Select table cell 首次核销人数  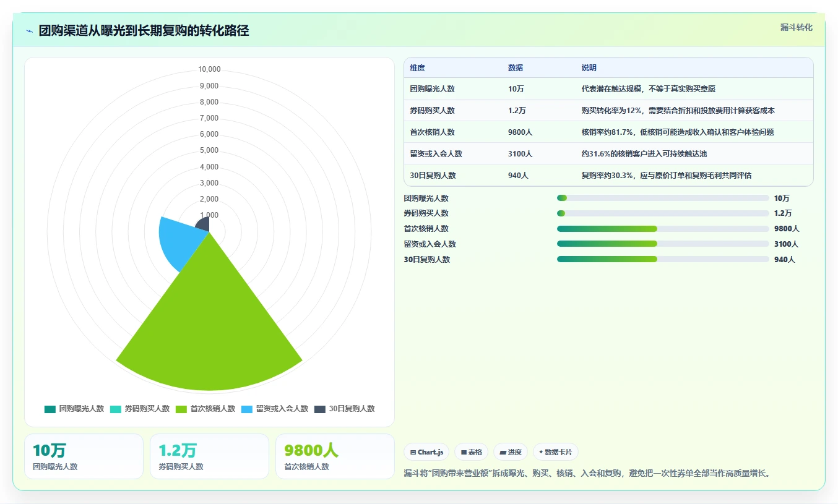tap(432, 132)
